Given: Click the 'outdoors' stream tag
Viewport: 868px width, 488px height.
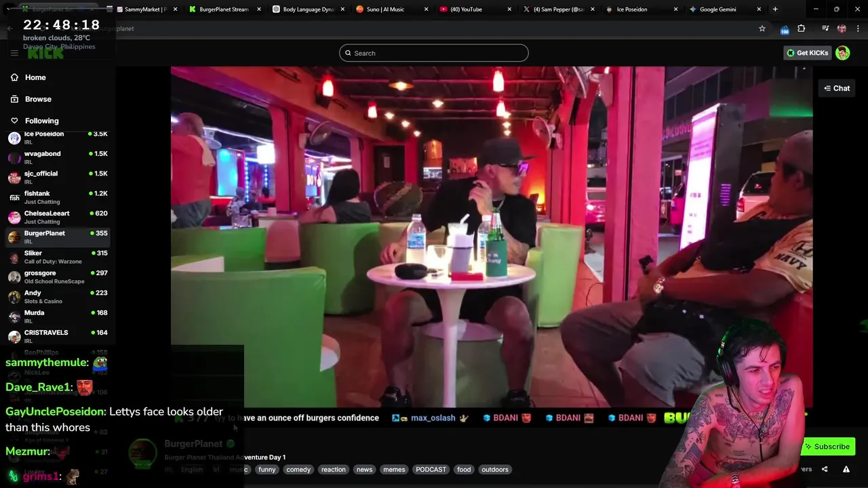Looking at the screenshot, I should (x=494, y=469).
